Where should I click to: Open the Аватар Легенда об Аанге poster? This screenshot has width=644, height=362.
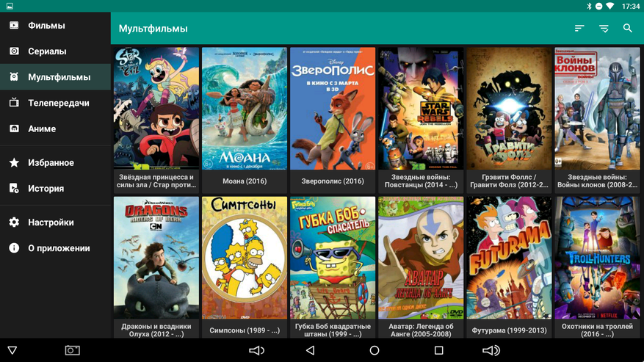[x=421, y=258]
